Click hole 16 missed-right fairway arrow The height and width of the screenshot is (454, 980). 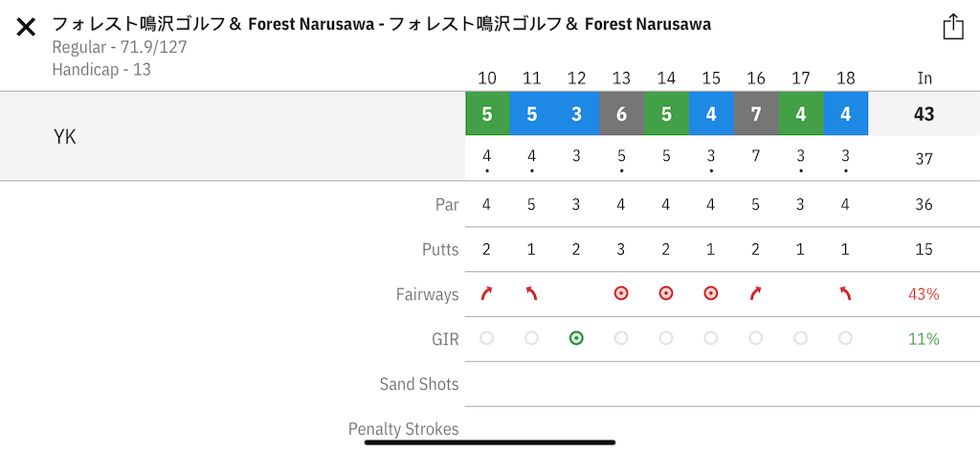click(756, 293)
